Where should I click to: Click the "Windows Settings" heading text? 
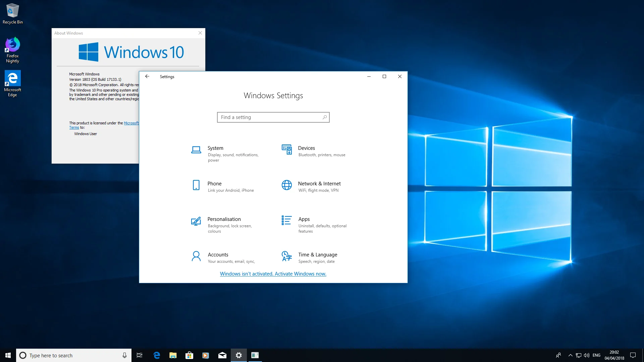273,96
